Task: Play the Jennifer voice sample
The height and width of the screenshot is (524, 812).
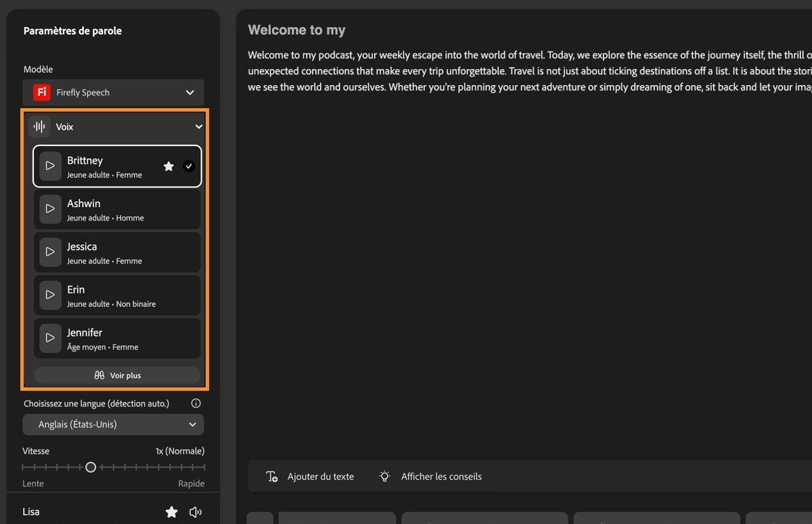Action: click(50, 338)
